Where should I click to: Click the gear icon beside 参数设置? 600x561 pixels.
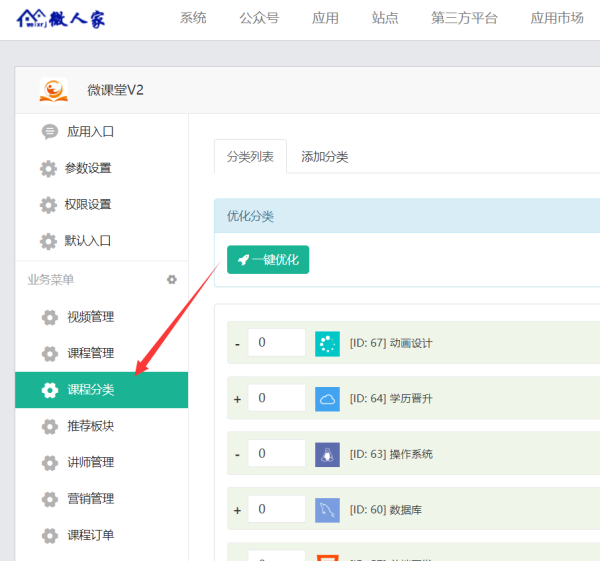[48, 168]
